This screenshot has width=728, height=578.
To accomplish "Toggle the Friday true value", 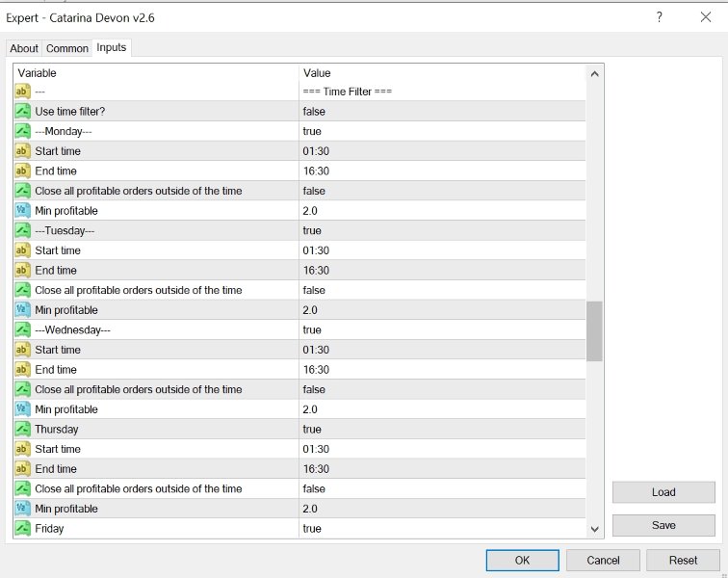I will pos(312,528).
